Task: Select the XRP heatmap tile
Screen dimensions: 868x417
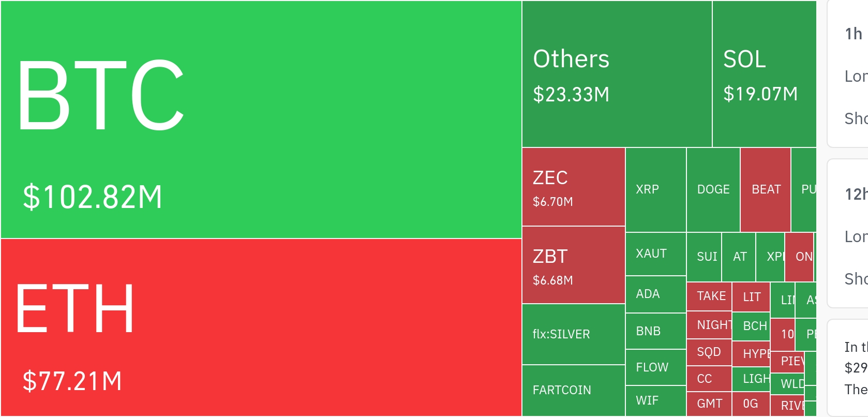Action: [x=655, y=189]
